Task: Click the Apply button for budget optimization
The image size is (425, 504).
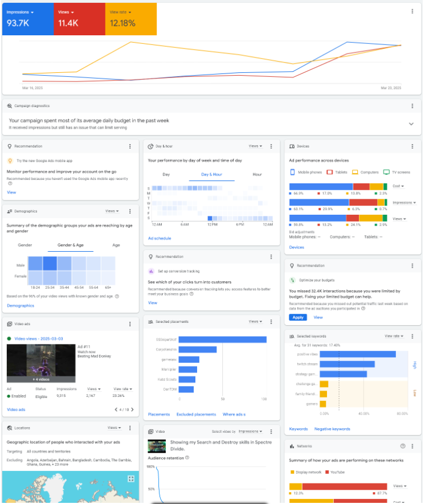Action: (x=297, y=317)
